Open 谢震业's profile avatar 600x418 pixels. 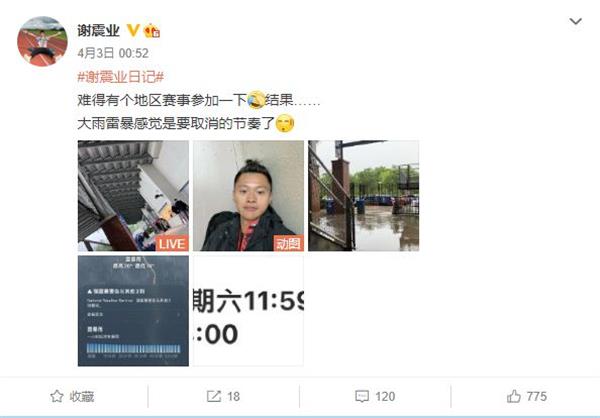pyautogui.click(x=42, y=41)
